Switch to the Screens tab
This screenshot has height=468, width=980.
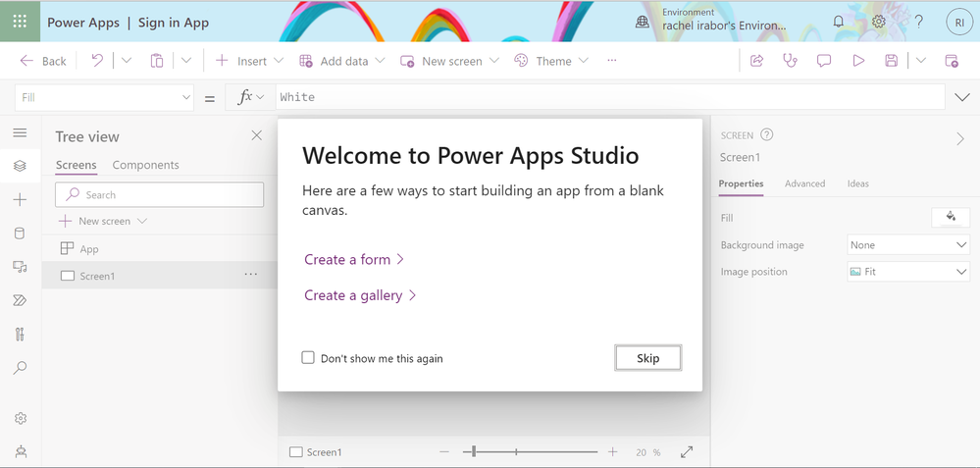click(77, 165)
